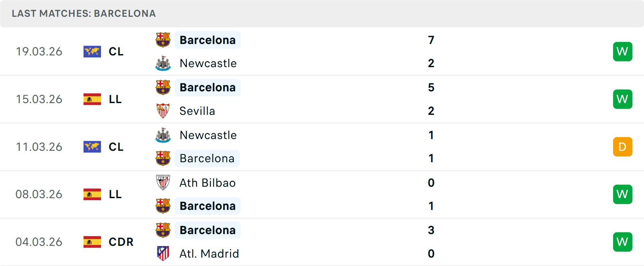This screenshot has height=266, width=644.
Task: Open the LAST MATCHES: BARCELONA header section
Action: point(84,13)
